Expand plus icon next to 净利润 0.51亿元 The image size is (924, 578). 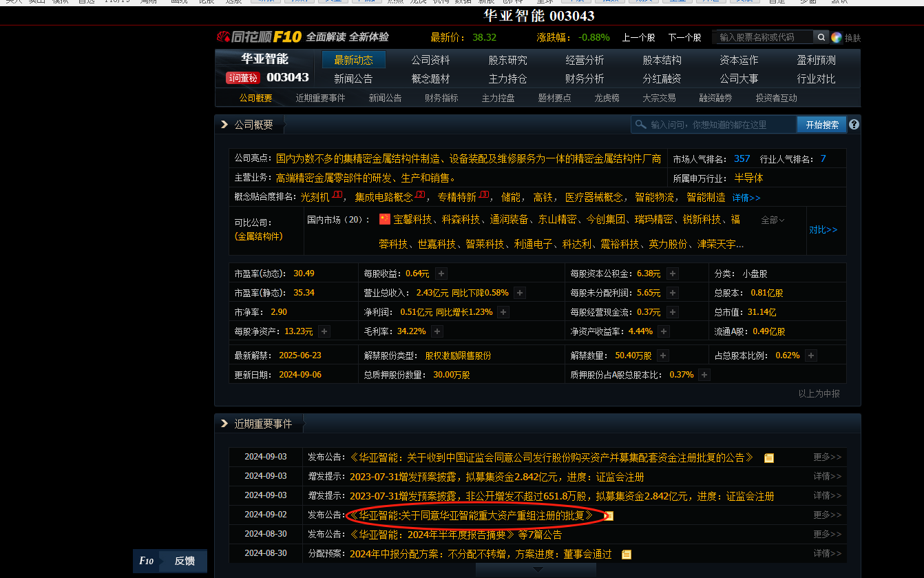(504, 312)
